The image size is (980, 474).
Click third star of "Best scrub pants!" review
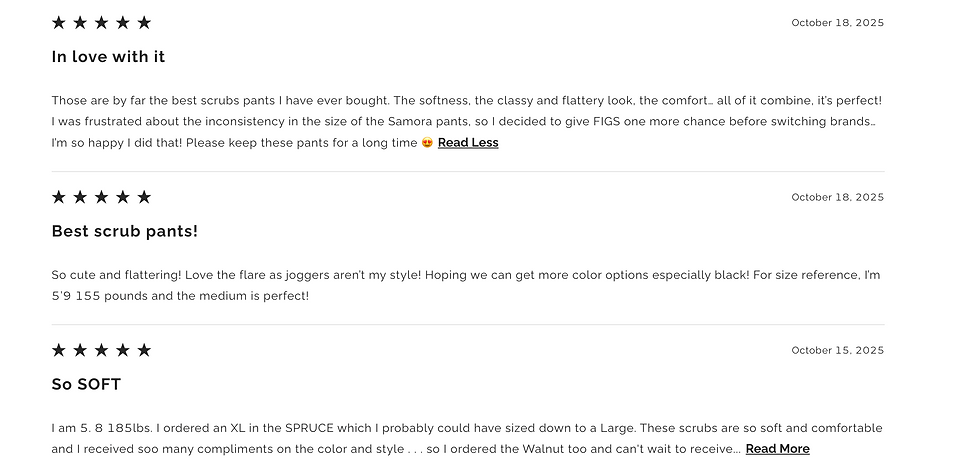(101, 197)
